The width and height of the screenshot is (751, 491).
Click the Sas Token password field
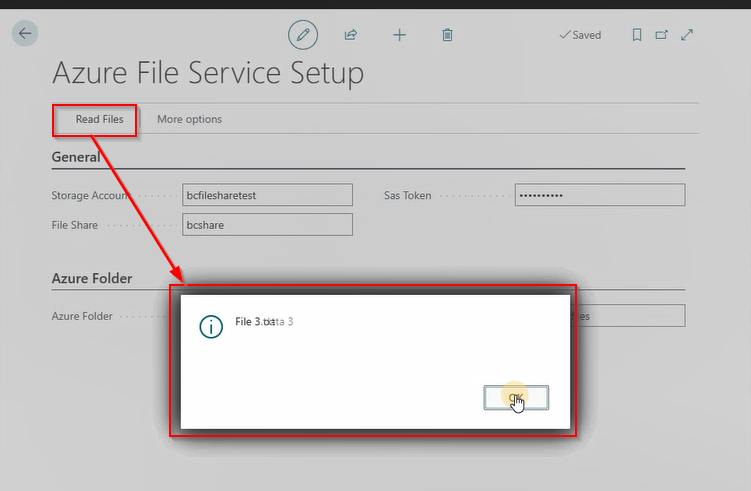click(599, 195)
